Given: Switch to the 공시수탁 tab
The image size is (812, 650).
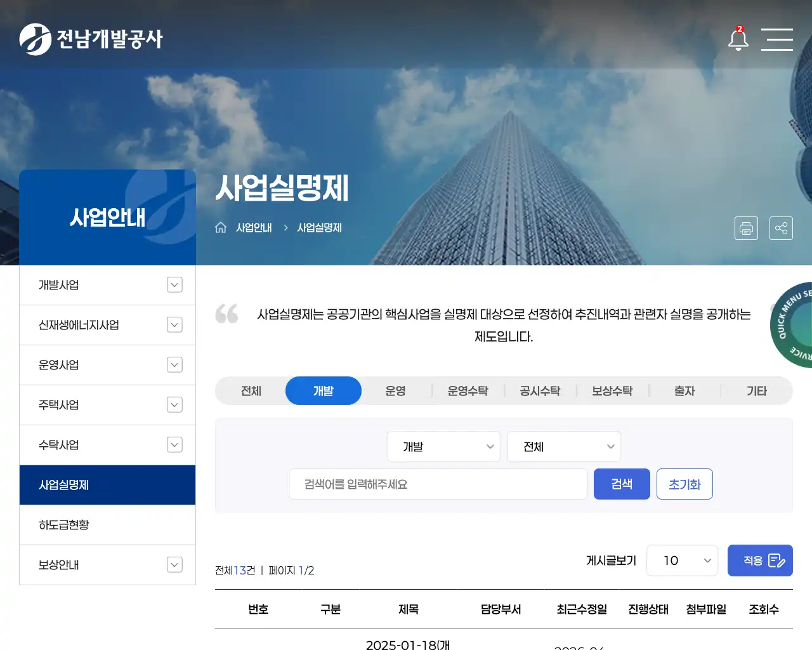Looking at the screenshot, I should click(x=540, y=391).
